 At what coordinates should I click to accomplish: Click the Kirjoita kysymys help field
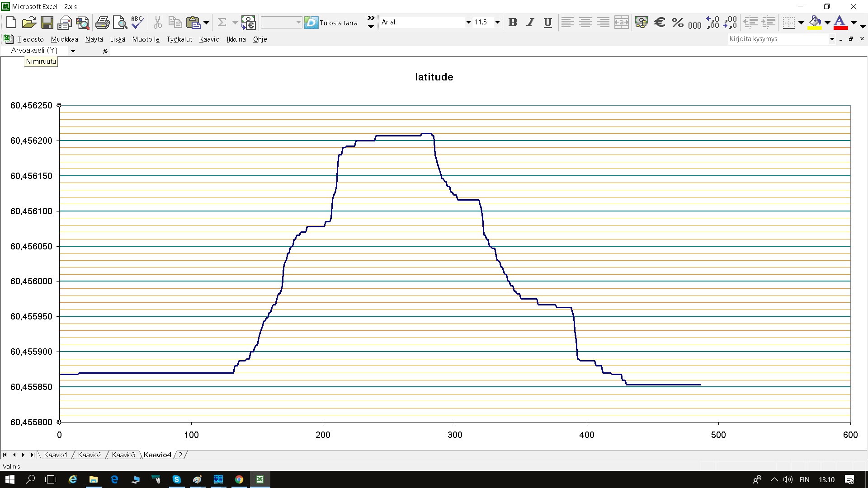coord(778,39)
